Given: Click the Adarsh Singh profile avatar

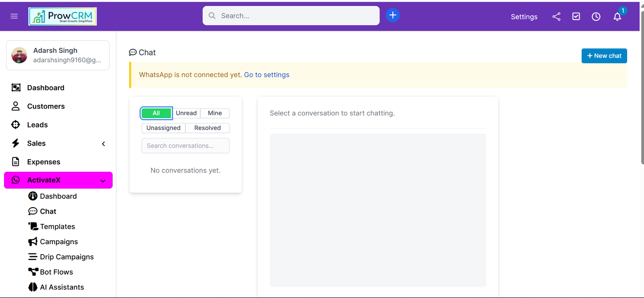Looking at the screenshot, I should click(x=19, y=55).
